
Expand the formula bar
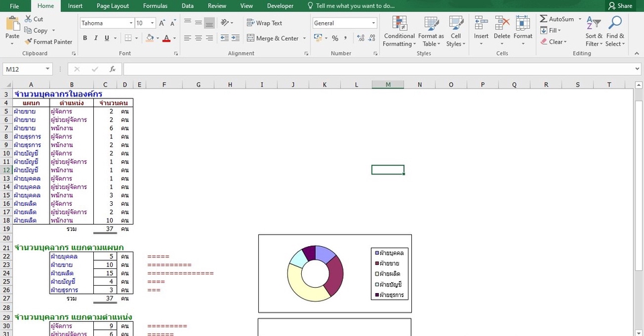637,69
